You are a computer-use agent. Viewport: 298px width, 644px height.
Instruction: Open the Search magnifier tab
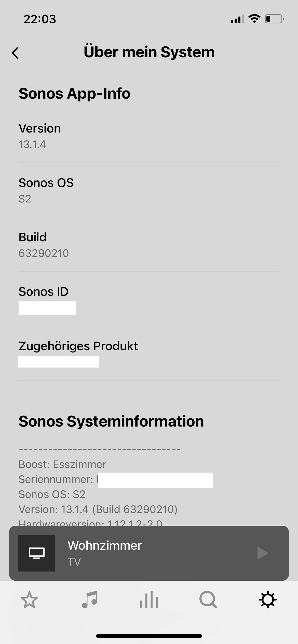point(208,600)
